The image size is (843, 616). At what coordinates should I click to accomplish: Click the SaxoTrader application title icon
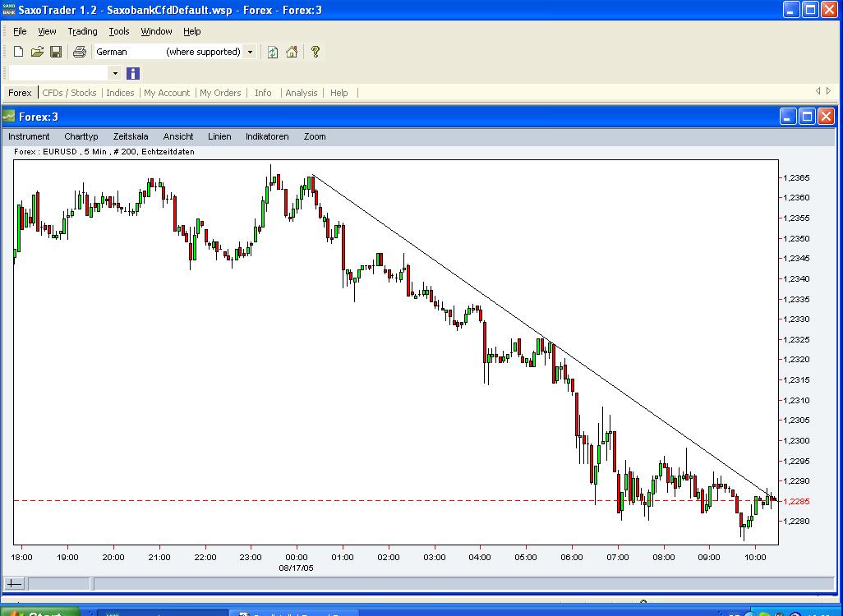tap(8, 10)
